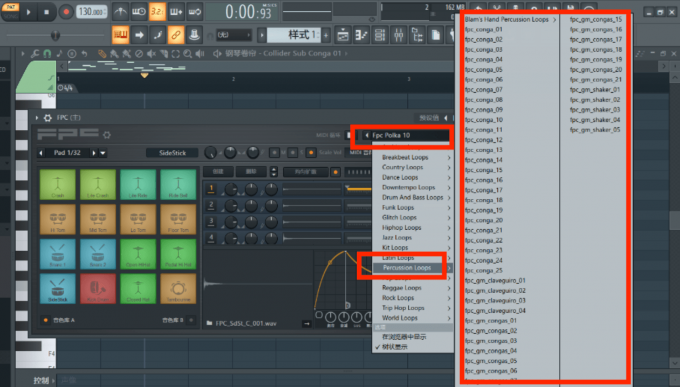
Task: Select layer 1 in FPC
Action: coord(211,189)
